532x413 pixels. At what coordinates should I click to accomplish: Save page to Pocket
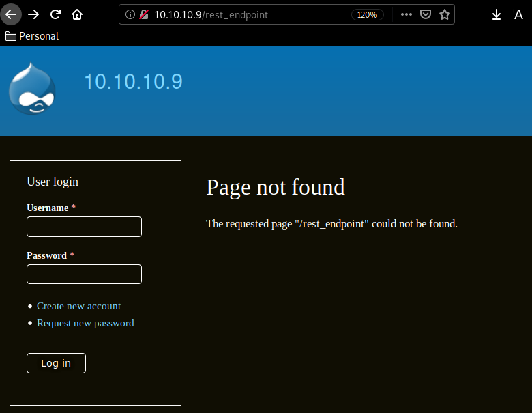(x=426, y=14)
